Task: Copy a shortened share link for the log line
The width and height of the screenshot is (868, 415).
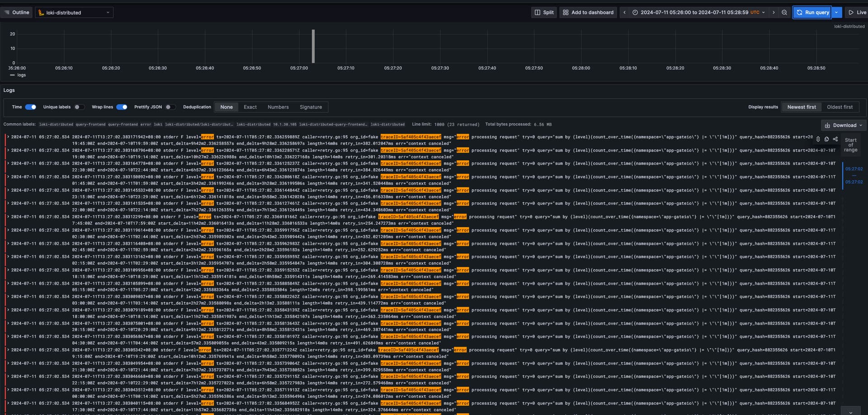Action: pyautogui.click(x=835, y=139)
